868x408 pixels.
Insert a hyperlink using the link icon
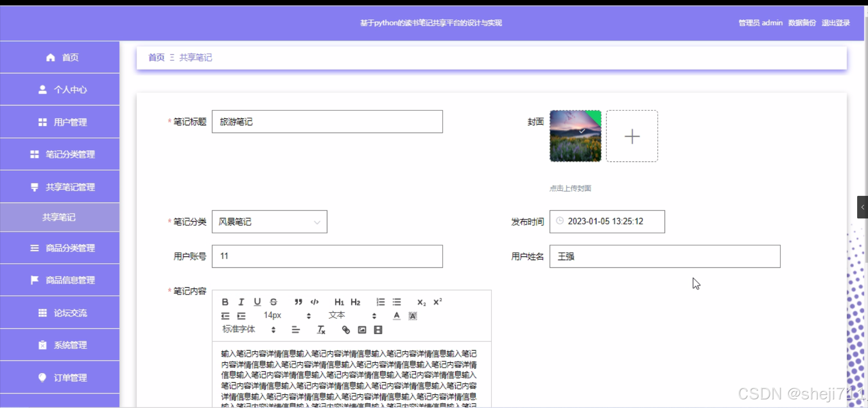(x=345, y=330)
